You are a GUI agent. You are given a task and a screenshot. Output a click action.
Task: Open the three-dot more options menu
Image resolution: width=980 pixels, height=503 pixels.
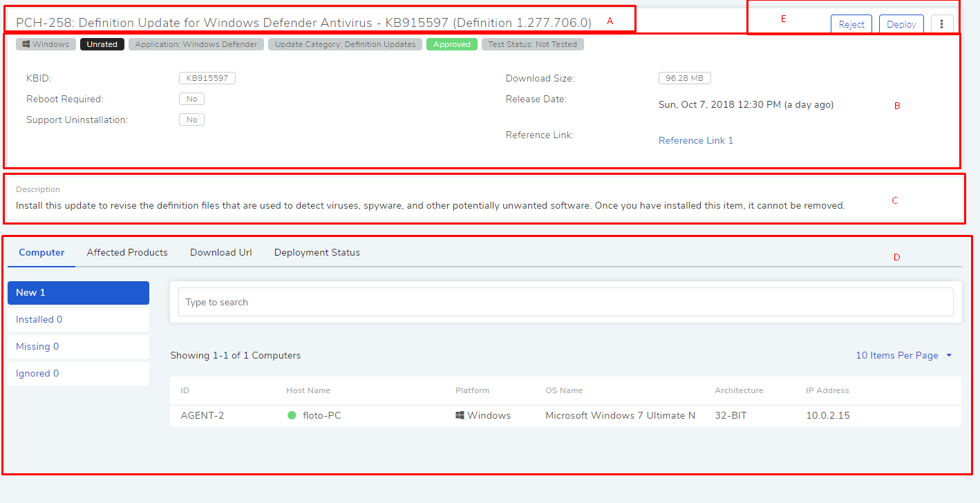(942, 24)
